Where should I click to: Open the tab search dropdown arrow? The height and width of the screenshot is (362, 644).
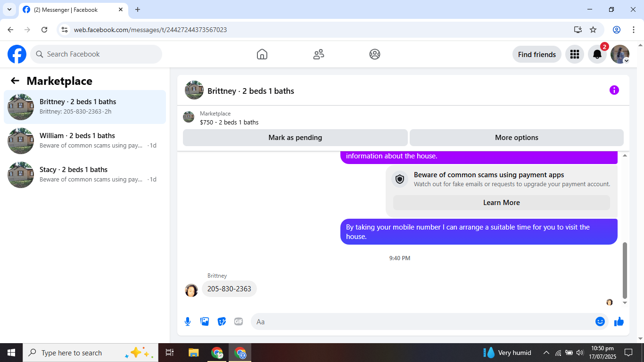click(9, 9)
